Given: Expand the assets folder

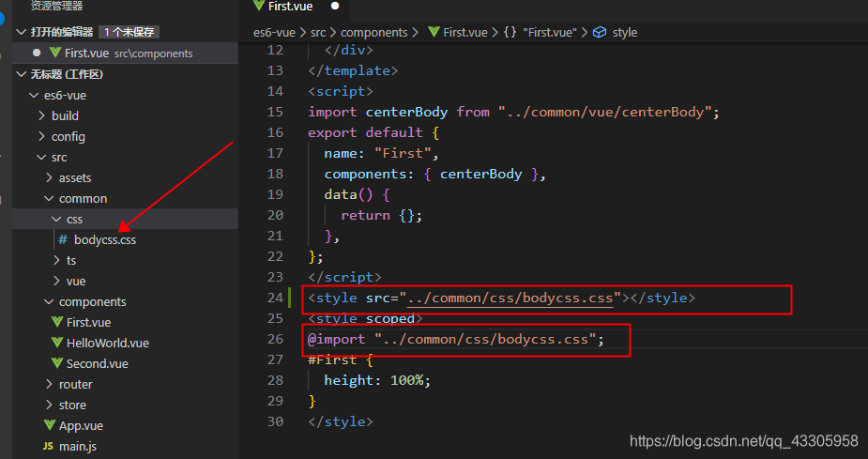Looking at the screenshot, I should [x=49, y=177].
